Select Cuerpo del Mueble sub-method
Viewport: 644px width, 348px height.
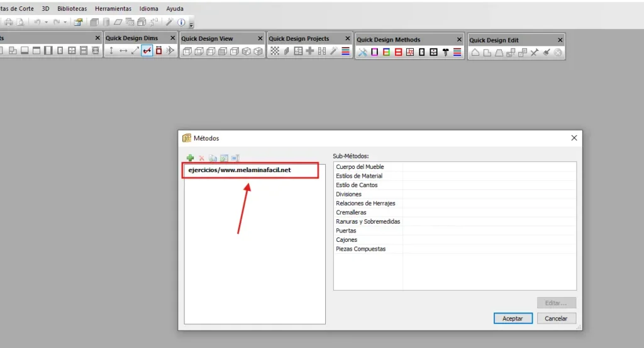point(360,167)
